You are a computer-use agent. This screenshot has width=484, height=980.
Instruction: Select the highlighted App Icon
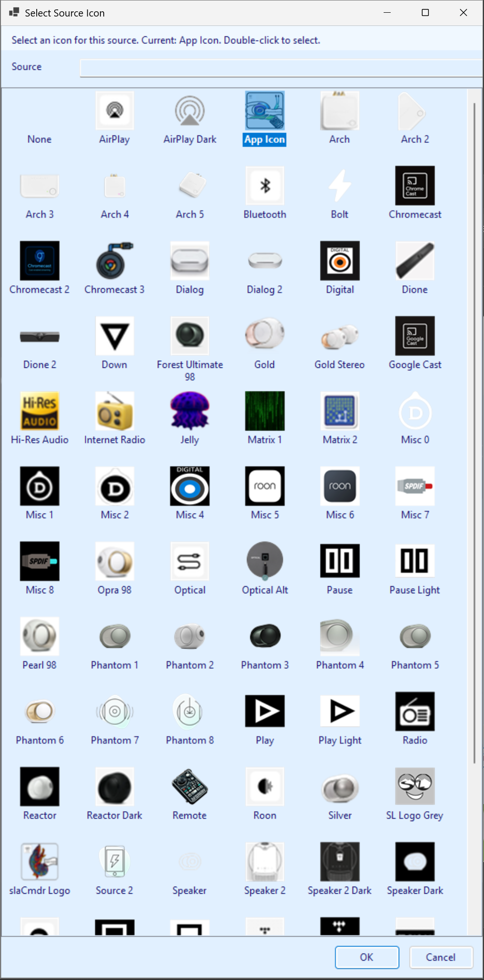pos(265,111)
